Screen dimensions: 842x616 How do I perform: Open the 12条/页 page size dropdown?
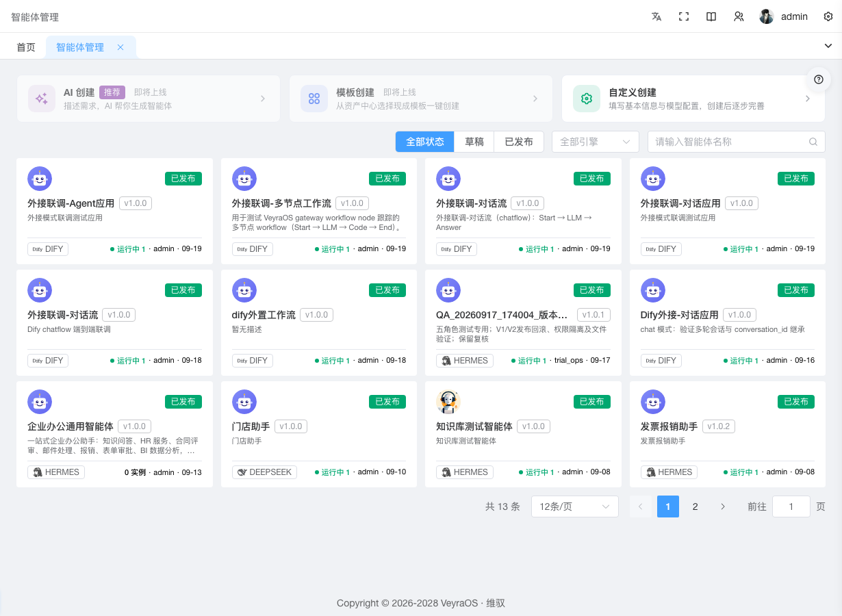click(x=575, y=506)
